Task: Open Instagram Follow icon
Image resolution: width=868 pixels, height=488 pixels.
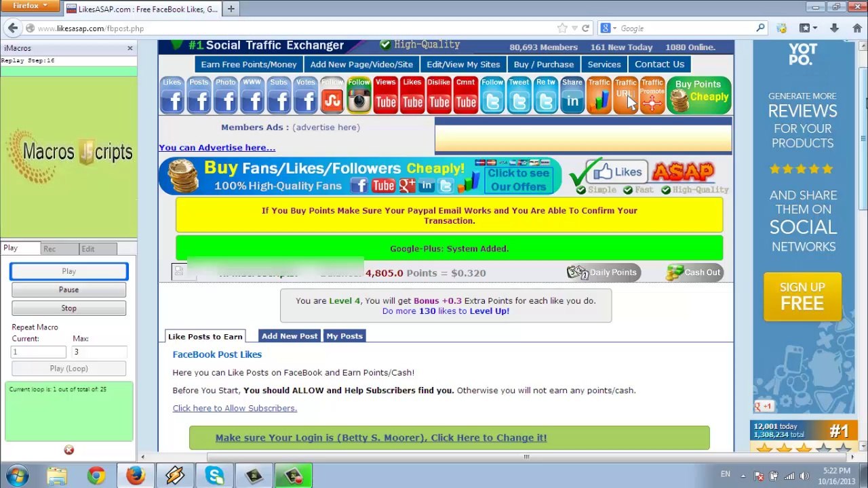Action: tap(359, 95)
